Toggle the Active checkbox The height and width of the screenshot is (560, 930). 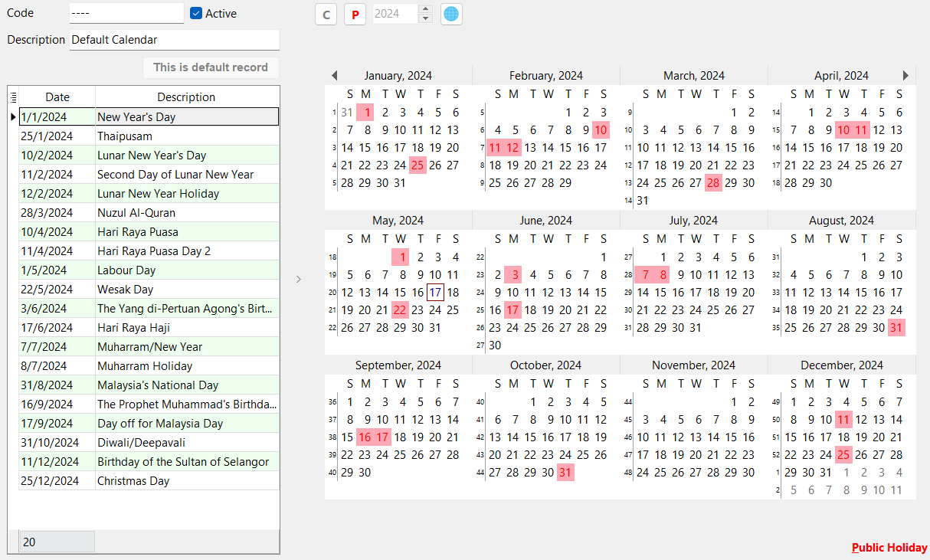click(196, 13)
